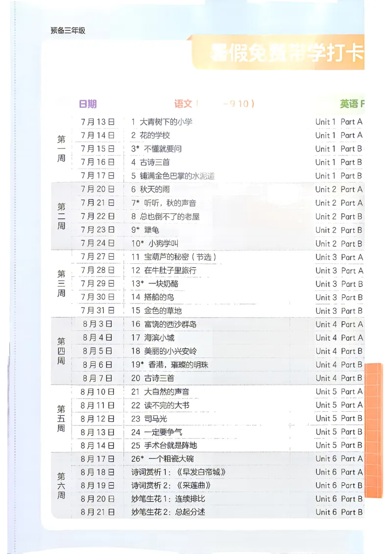Viewport: 392px width, 554px height.
Task: Click lesson "13* 一块奶酪"
Action: click(x=155, y=284)
